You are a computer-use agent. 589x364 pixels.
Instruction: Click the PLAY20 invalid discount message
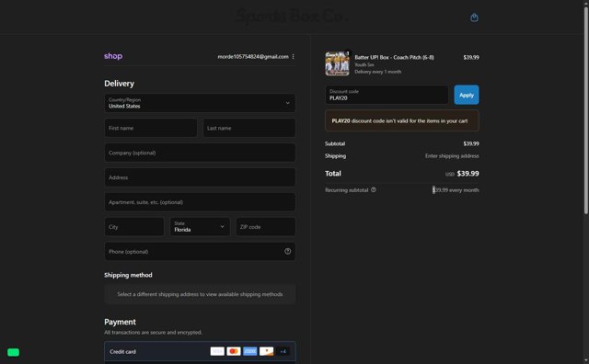pyautogui.click(x=402, y=120)
